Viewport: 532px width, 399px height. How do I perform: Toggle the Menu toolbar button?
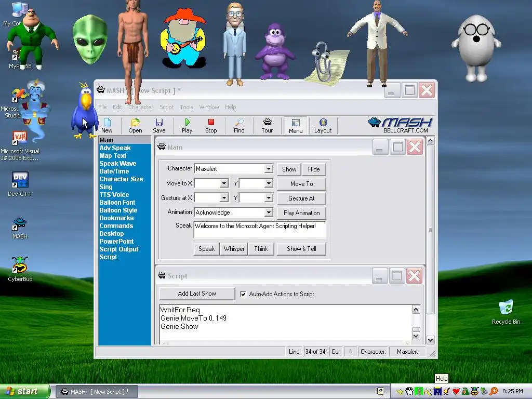[296, 126]
